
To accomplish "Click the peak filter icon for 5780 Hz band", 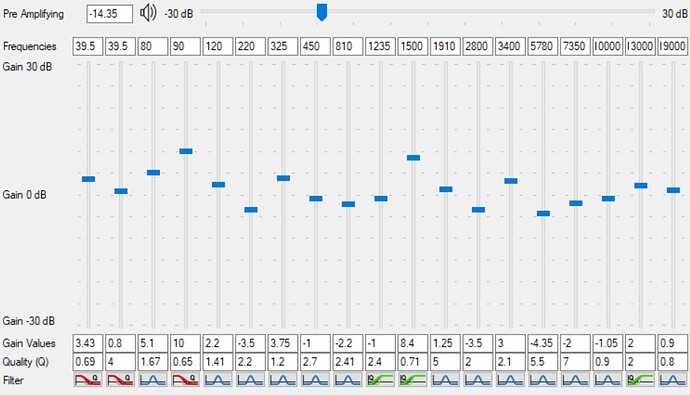I will (543, 380).
